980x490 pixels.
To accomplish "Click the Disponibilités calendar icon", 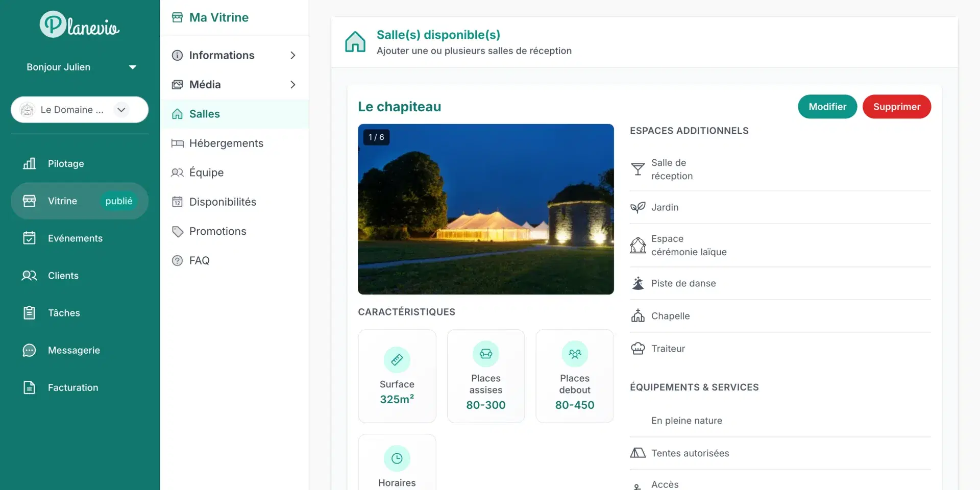I will coord(177,202).
